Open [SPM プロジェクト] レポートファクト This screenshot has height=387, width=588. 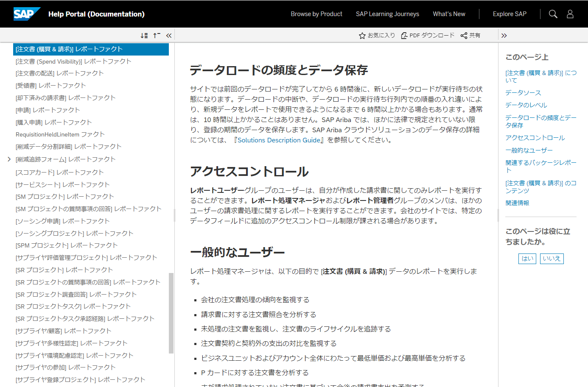point(67,245)
